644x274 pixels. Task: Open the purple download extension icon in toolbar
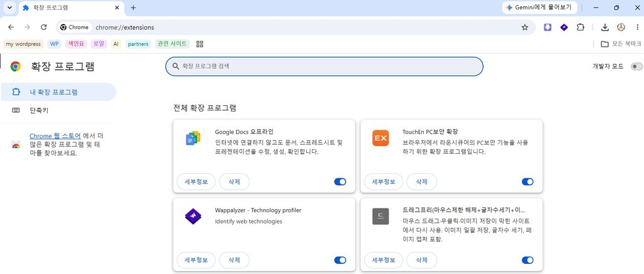pos(548,28)
